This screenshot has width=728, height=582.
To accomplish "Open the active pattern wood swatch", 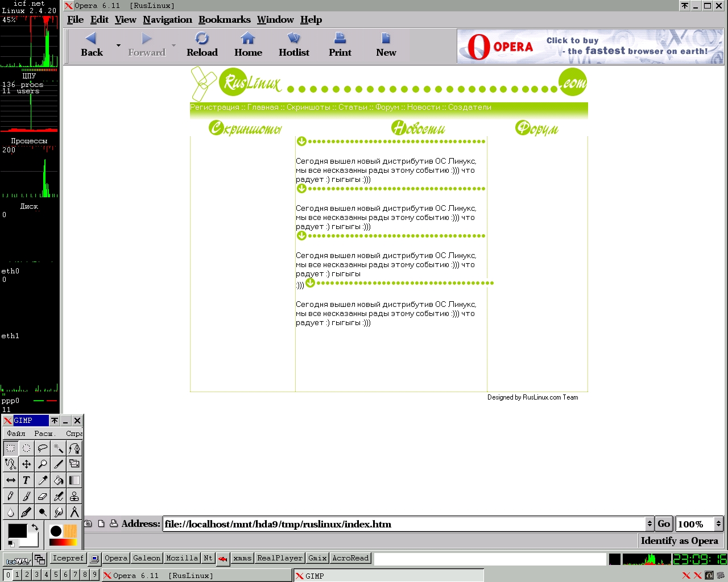I will coord(71,531).
